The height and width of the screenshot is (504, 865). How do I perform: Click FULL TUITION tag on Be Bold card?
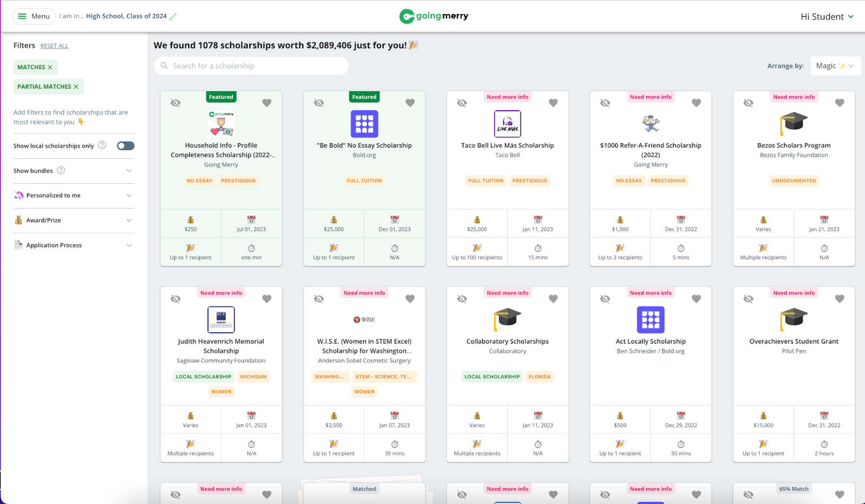point(364,181)
